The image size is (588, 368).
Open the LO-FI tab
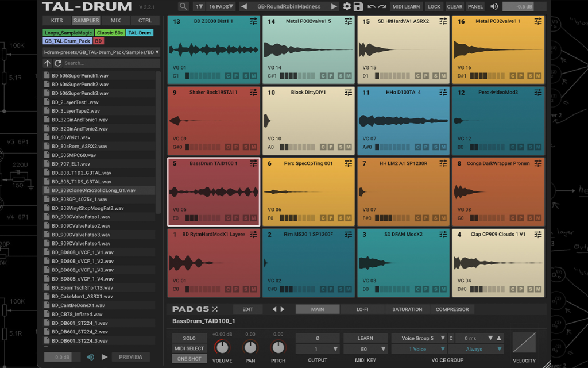[362, 309]
